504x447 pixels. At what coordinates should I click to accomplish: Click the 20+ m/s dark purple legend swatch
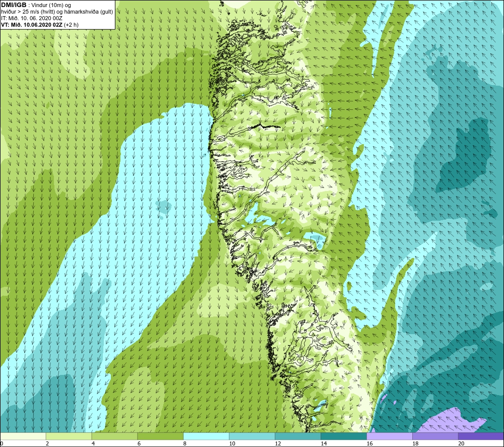pos(481,436)
